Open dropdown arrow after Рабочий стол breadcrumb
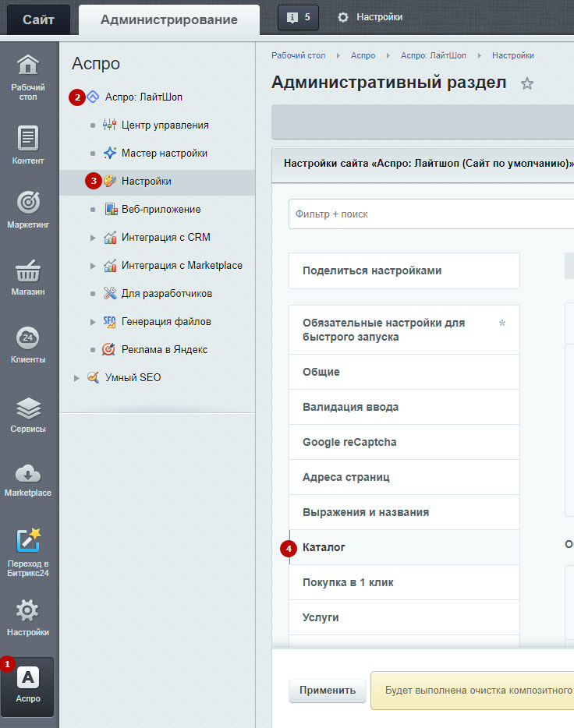The image size is (574, 728). pyautogui.click(x=338, y=55)
